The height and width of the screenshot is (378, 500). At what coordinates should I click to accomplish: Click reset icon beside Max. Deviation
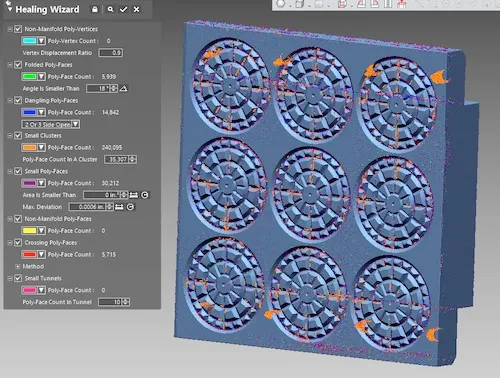130,207
